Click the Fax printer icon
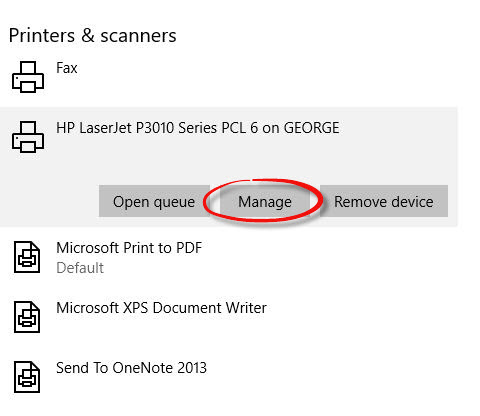Screen dimensions: 480x416 [28, 77]
